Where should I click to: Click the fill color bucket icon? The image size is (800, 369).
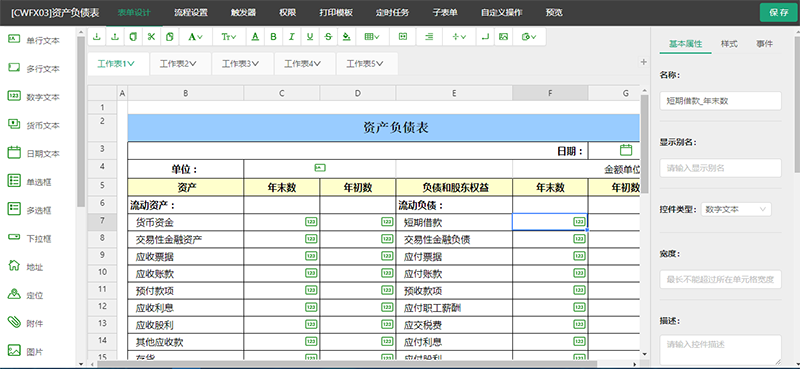tap(347, 37)
